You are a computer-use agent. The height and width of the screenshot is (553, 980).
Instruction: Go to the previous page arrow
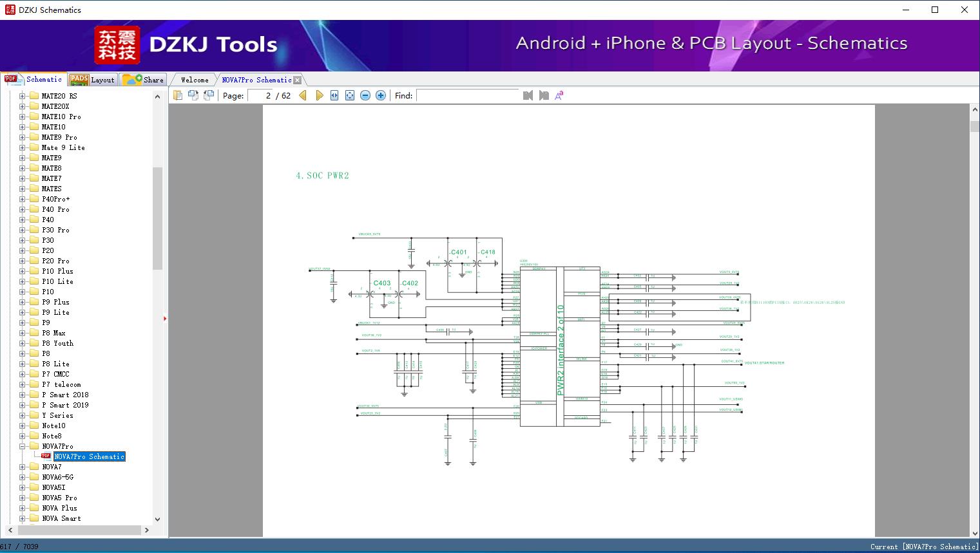pos(303,95)
